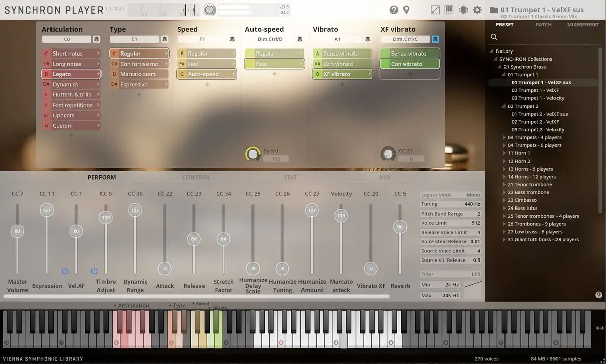Click the location pin icon in header
The height and width of the screenshot is (364, 606).
[x=406, y=10]
